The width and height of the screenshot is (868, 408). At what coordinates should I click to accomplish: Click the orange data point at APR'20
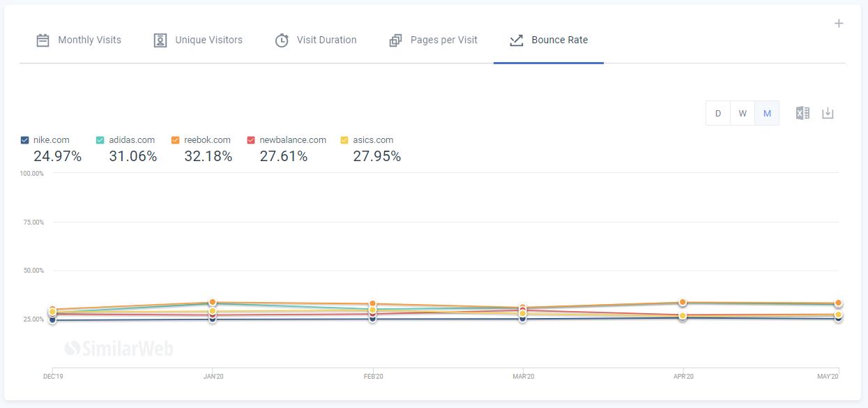click(x=683, y=302)
